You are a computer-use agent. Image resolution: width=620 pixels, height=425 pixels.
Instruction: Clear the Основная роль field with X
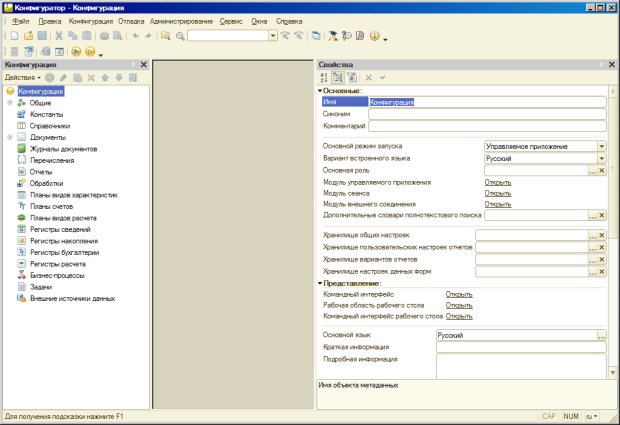point(602,170)
